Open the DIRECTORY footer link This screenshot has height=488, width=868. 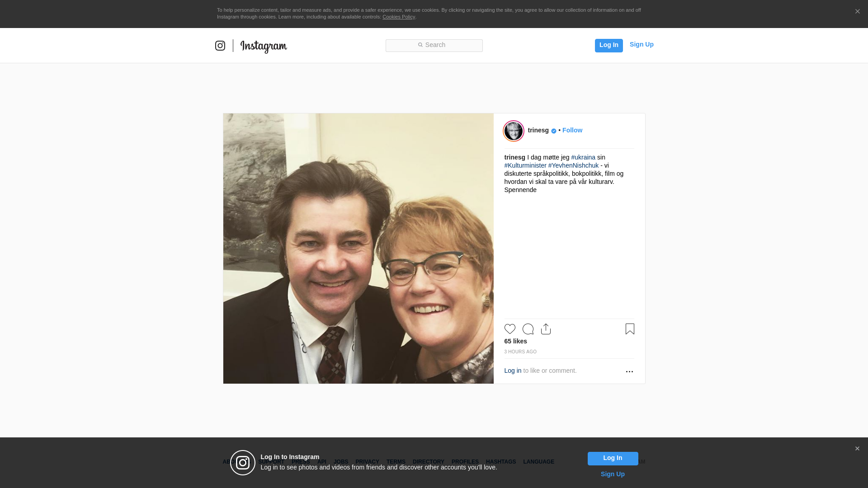pyautogui.click(x=428, y=462)
